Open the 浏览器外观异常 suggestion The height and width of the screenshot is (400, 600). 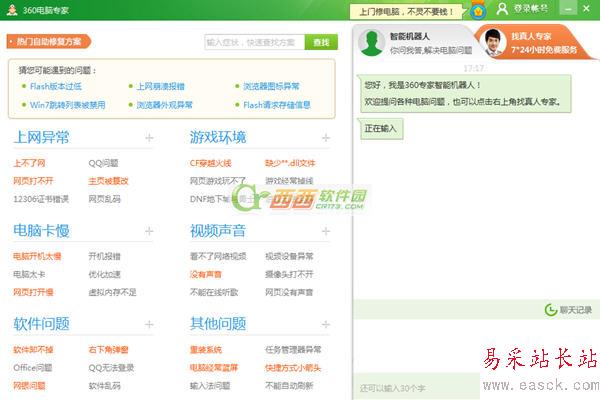tap(165, 105)
